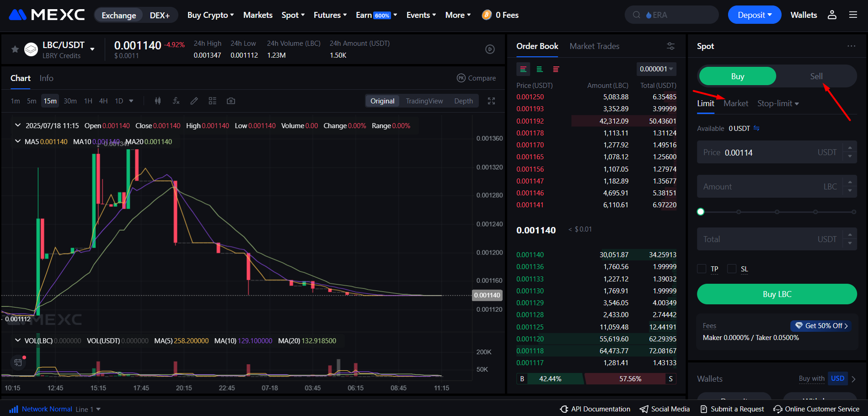
Task: Expand the Spot menu
Action: [293, 15]
